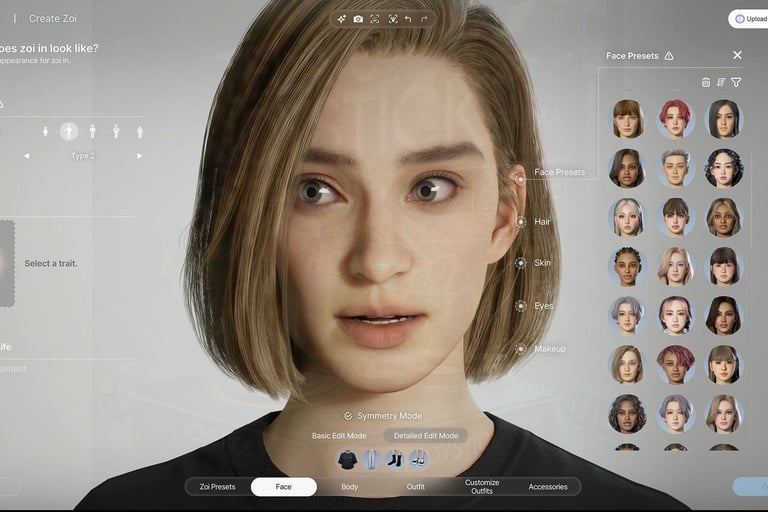Click the sparkle randomize icon in top toolbar
Image resolution: width=768 pixels, height=512 pixels.
tap(342, 19)
